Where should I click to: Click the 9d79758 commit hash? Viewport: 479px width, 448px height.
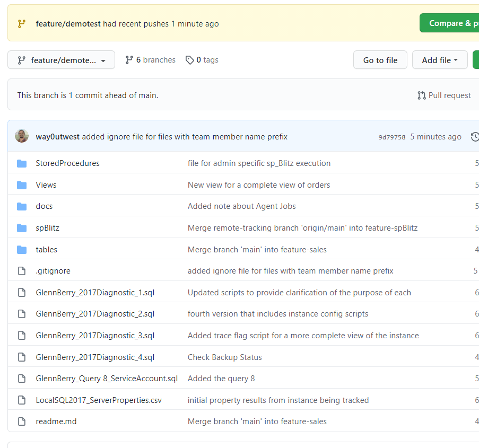click(x=391, y=137)
